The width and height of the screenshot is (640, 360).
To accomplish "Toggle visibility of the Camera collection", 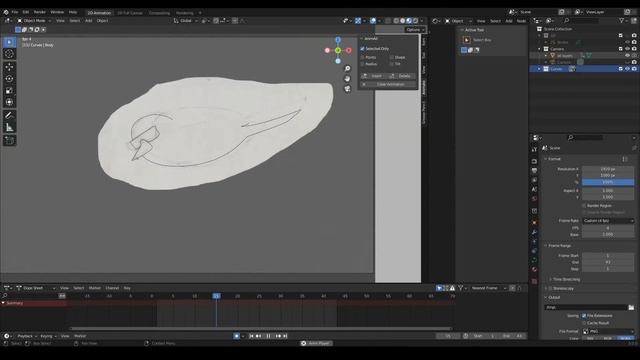I will tap(627, 49).
